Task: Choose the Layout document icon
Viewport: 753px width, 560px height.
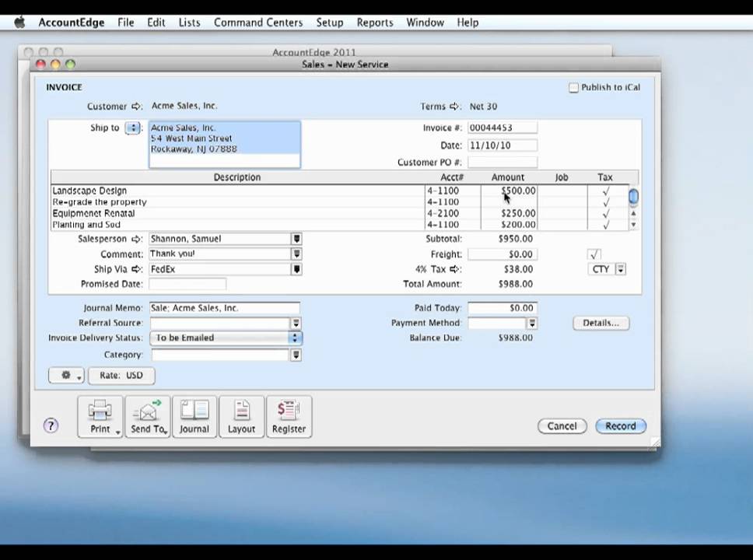Action: [241, 416]
